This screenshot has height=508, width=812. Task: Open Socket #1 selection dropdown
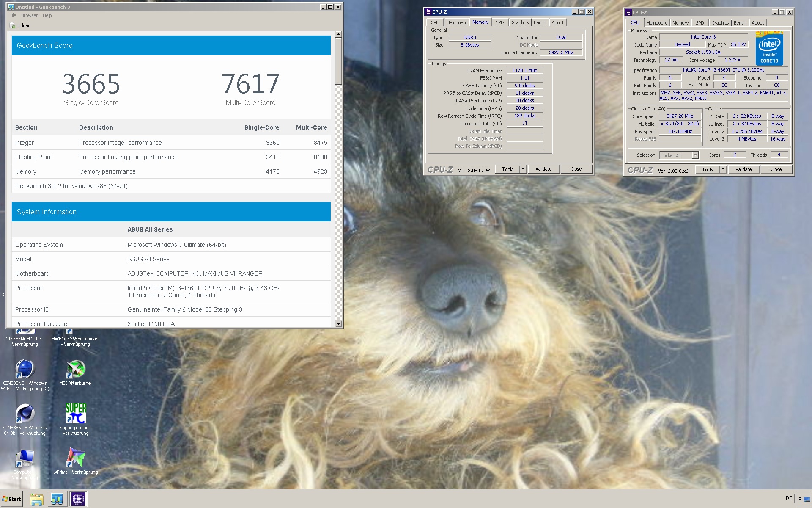click(679, 155)
